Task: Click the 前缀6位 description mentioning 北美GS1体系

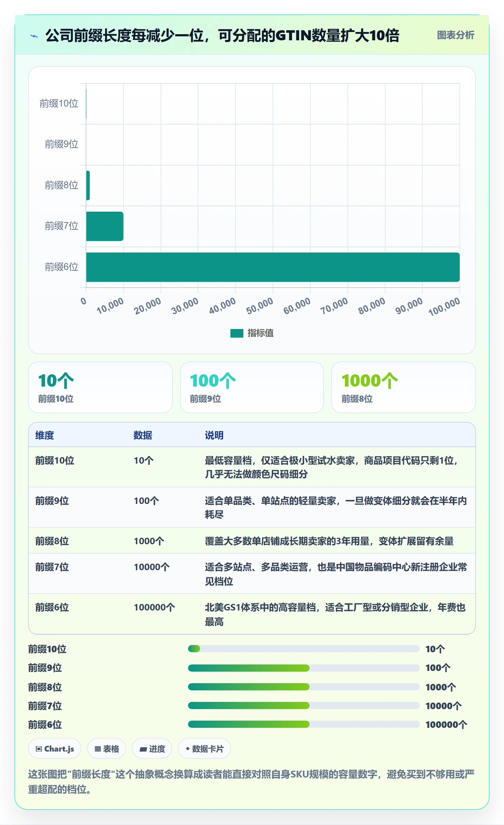Action: [x=335, y=615]
